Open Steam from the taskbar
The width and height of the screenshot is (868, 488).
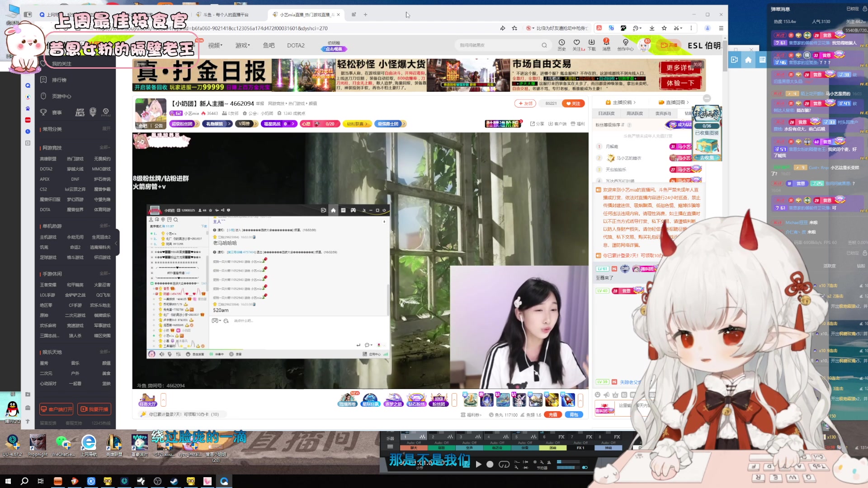point(174,481)
